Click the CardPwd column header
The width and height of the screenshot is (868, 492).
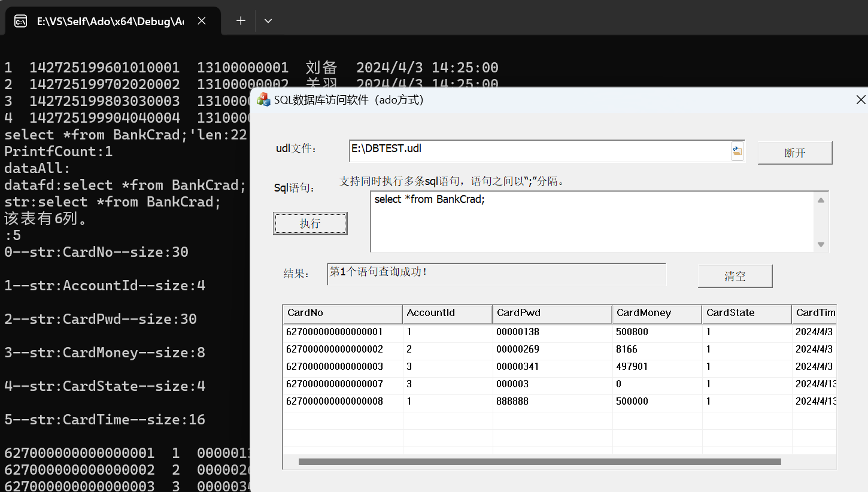pos(552,313)
